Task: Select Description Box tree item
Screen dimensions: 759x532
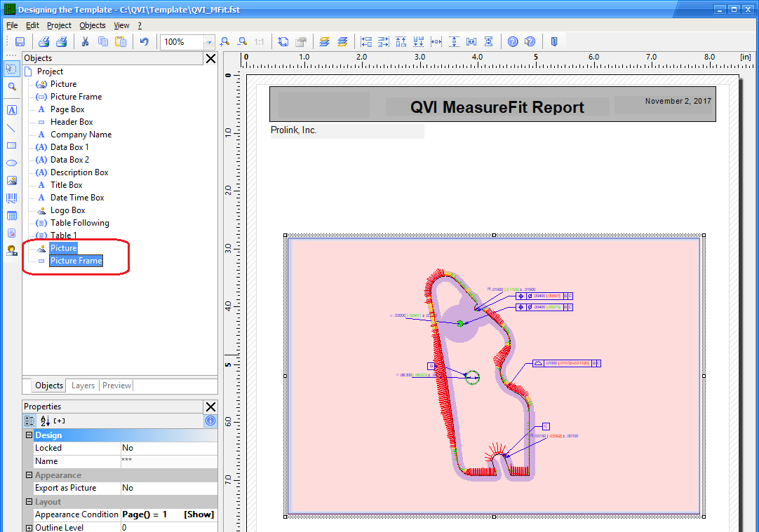Action: [79, 172]
